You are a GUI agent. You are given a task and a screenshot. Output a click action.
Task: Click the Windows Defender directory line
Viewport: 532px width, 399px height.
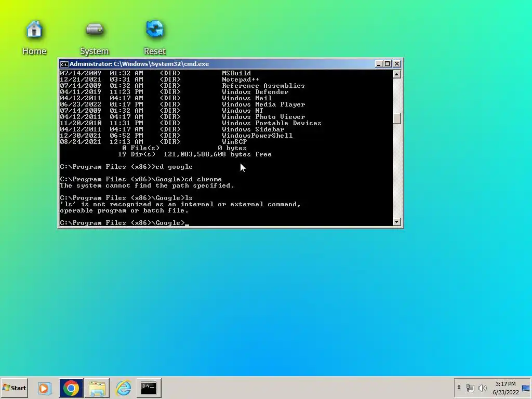pyautogui.click(x=174, y=92)
